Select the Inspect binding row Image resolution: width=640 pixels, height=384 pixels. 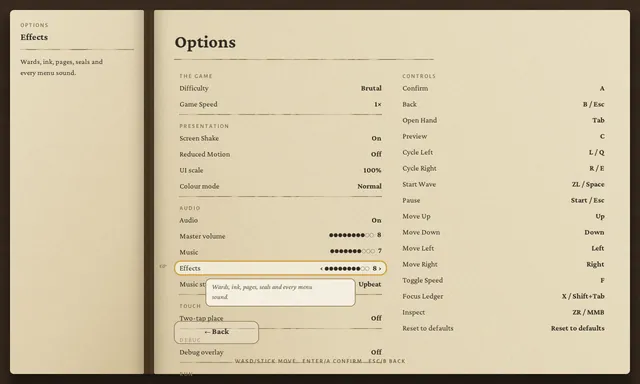click(503, 312)
